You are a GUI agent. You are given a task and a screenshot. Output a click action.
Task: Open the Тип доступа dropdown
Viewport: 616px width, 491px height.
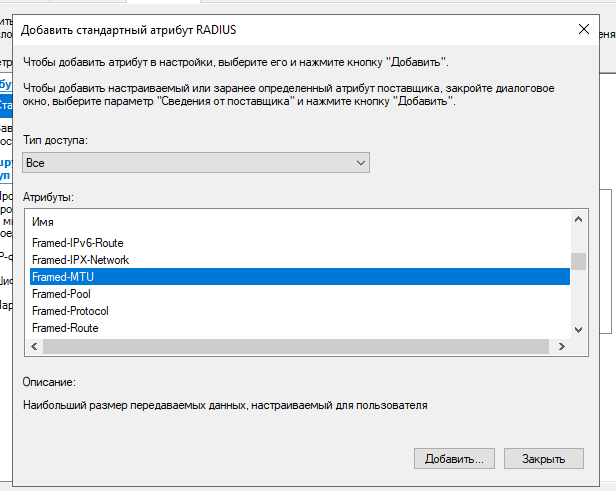tap(361, 162)
